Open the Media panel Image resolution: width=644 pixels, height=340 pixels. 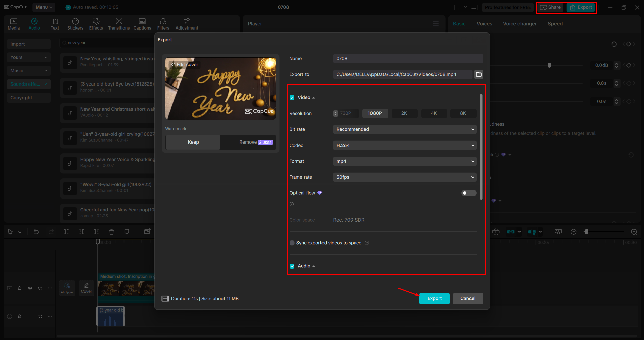(14, 24)
